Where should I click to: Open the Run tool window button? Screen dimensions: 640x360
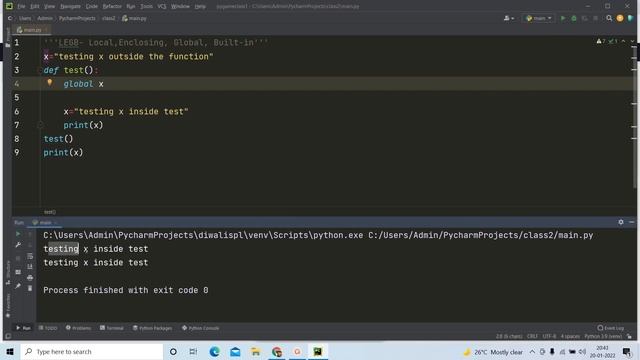coord(23,328)
